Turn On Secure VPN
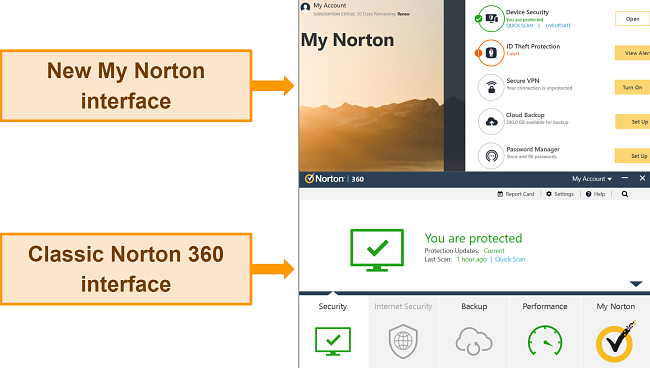 [632, 87]
